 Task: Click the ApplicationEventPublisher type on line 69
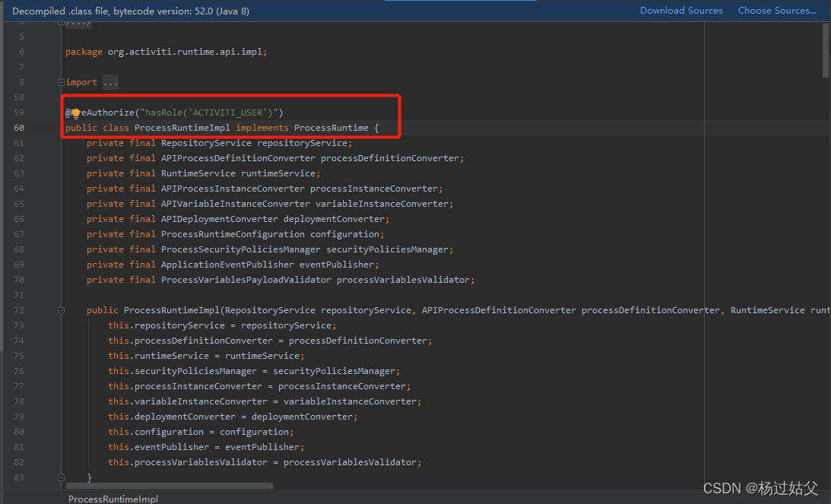pos(228,264)
